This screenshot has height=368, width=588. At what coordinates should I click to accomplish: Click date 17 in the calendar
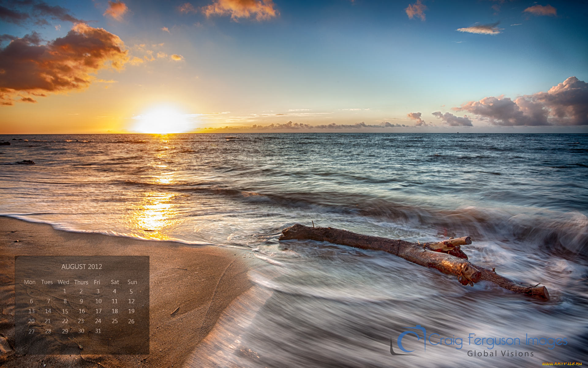[x=98, y=311]
